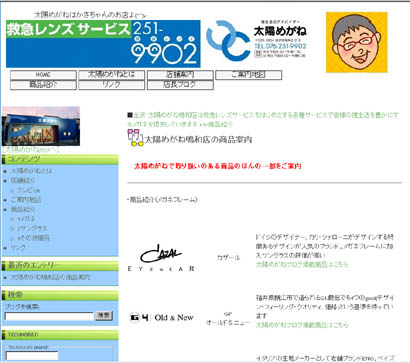Open the 店舗案内 navigation button
The width and height of the screenshot is (410, 363).
[x=180, y=75]
